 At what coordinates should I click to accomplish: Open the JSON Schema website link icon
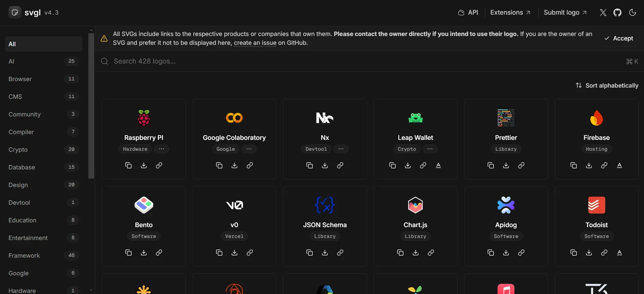(x=340, y=253)
